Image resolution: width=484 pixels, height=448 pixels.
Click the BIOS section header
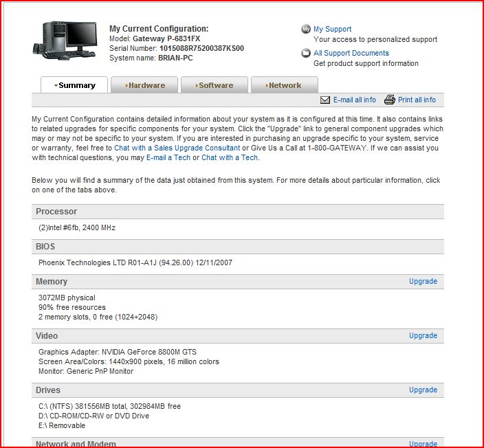pyautogui.click(x=238, y=247)
